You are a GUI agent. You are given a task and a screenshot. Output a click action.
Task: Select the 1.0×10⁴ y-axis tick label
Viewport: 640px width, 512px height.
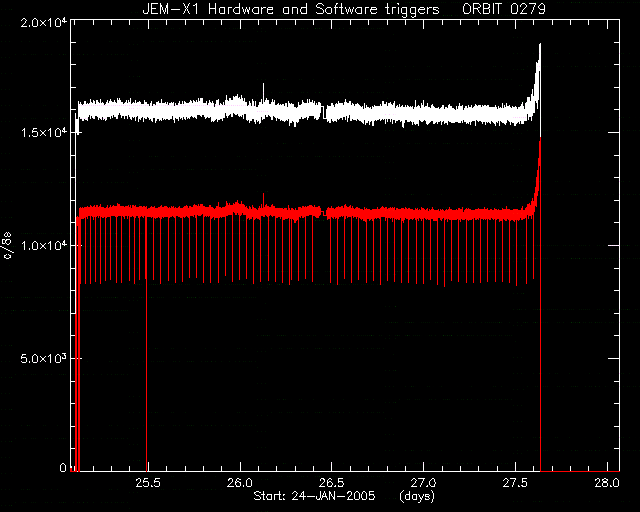click(44, 245)
